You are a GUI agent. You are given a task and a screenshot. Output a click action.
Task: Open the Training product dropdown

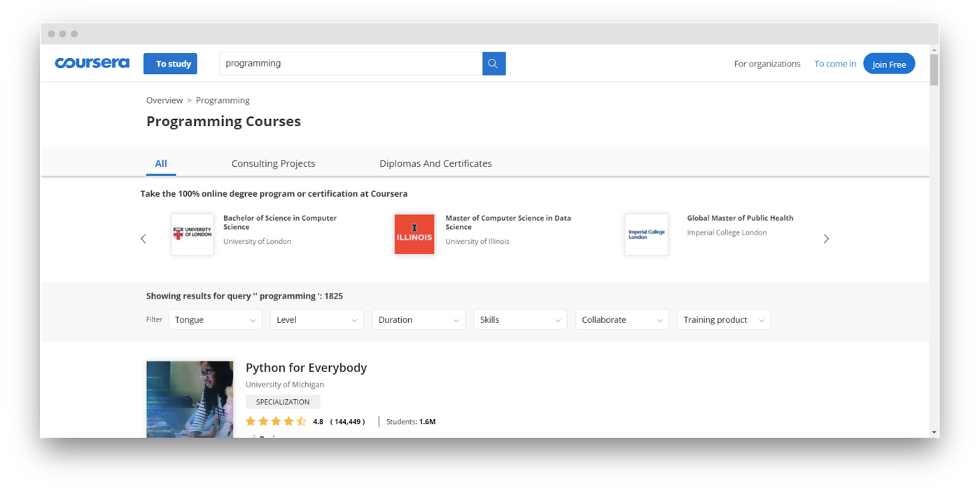723,319
